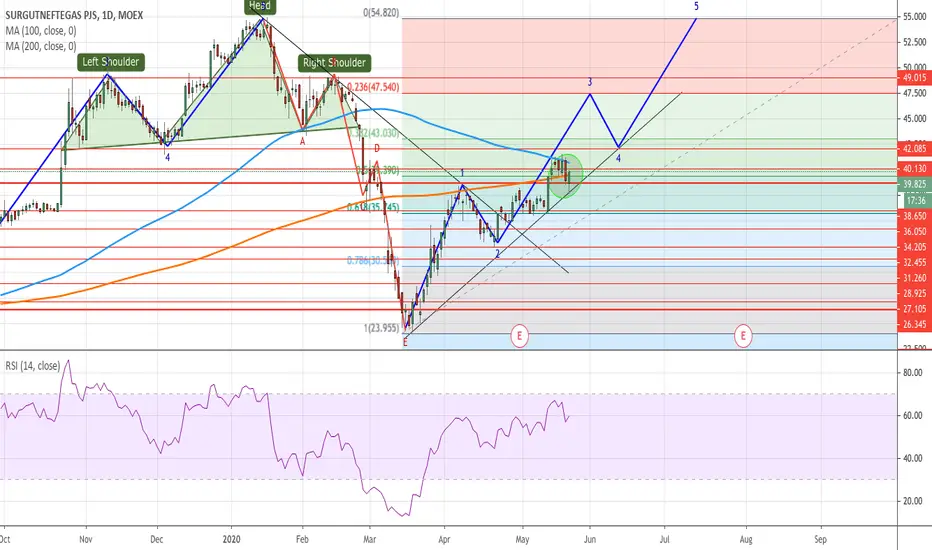Image resolution: width=932 pixels, height=550 pixels.
Task: Click the 2020 label on the time axis
Action: click(x=231, y=539)
